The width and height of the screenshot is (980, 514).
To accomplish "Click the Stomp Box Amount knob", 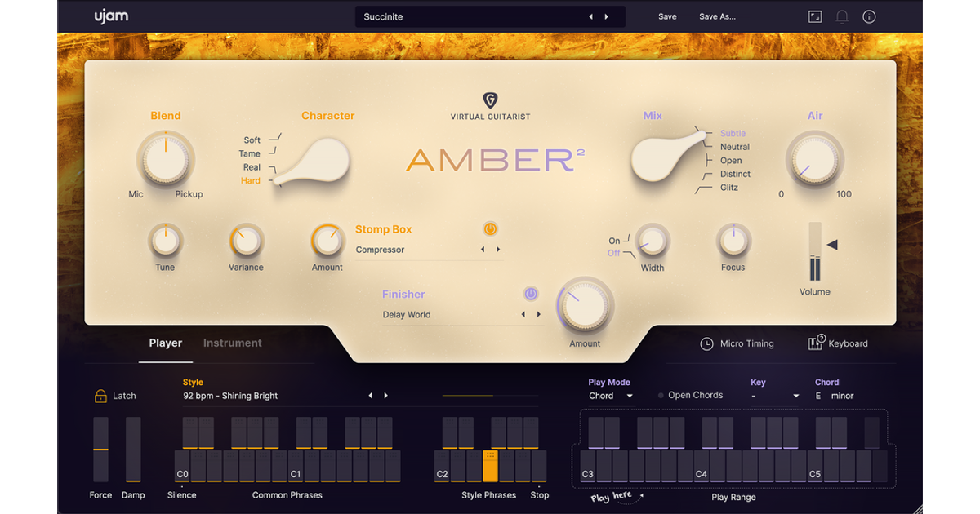I will (x=327, y=241).
